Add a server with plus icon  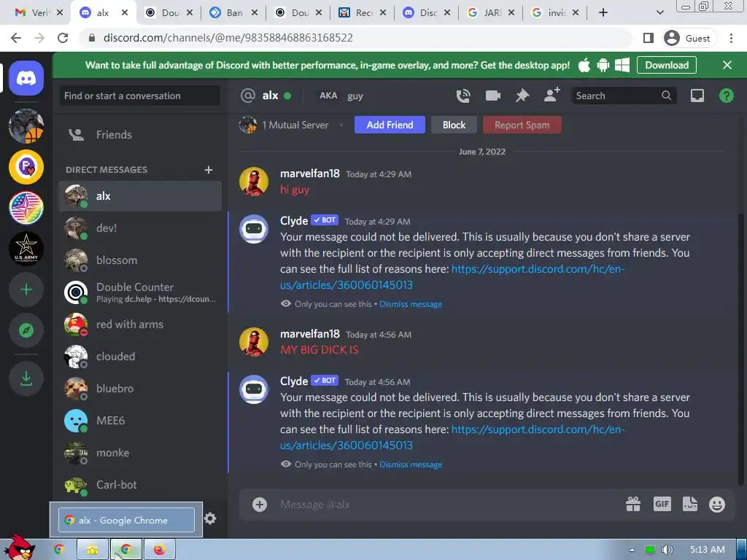pyautogui.click(x=26, y=289)
